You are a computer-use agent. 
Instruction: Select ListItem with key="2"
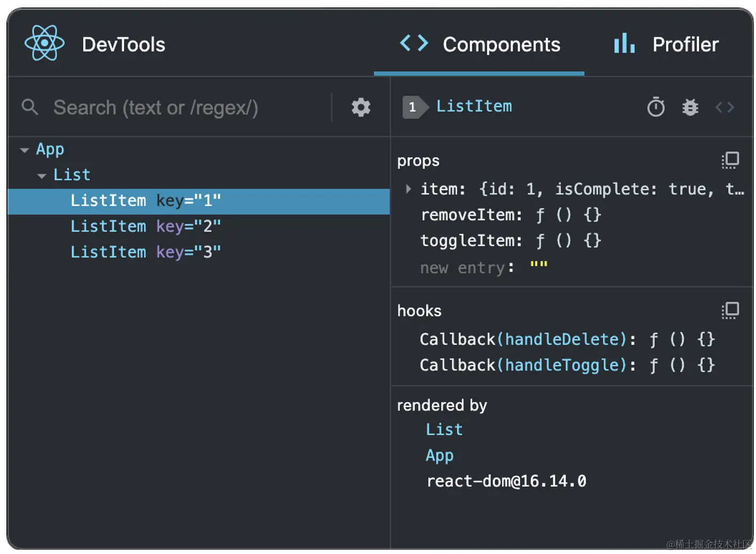point(199,226)
